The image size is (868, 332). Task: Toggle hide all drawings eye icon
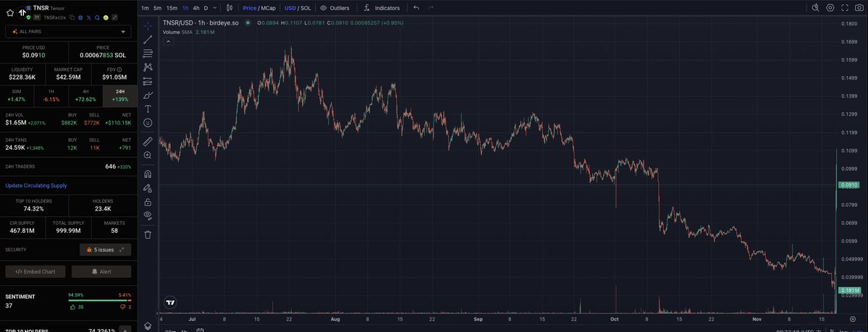pos(148,216)
